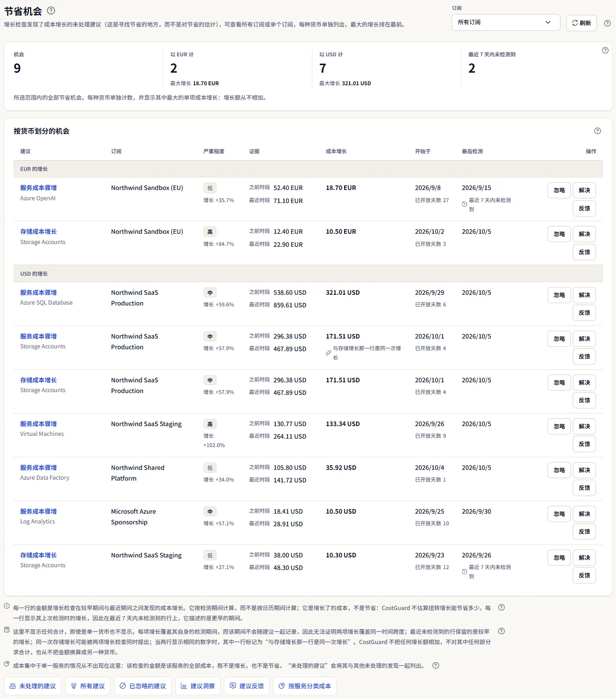616x699 pixels.
Task: Go to 按服务分类成本 at the bottom
Action: coord(305,686)
